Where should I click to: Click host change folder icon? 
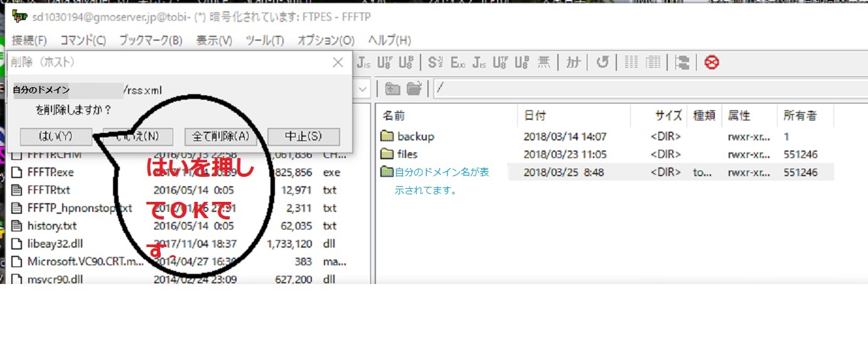(x=414, y=89)
